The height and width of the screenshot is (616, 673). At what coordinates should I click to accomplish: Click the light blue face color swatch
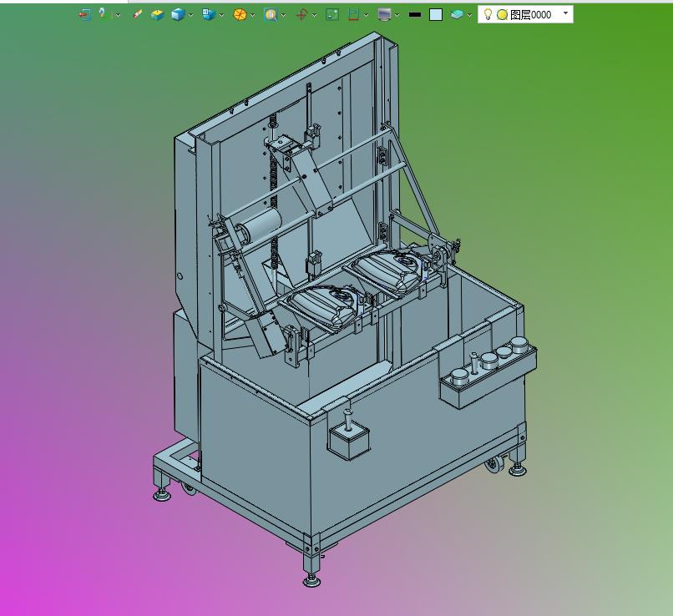[x=436, y=15]
